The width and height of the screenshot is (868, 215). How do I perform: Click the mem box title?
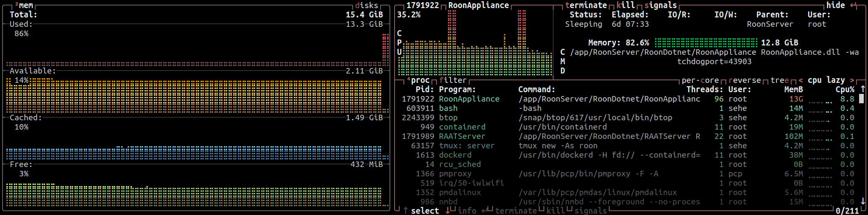point(24,5)
